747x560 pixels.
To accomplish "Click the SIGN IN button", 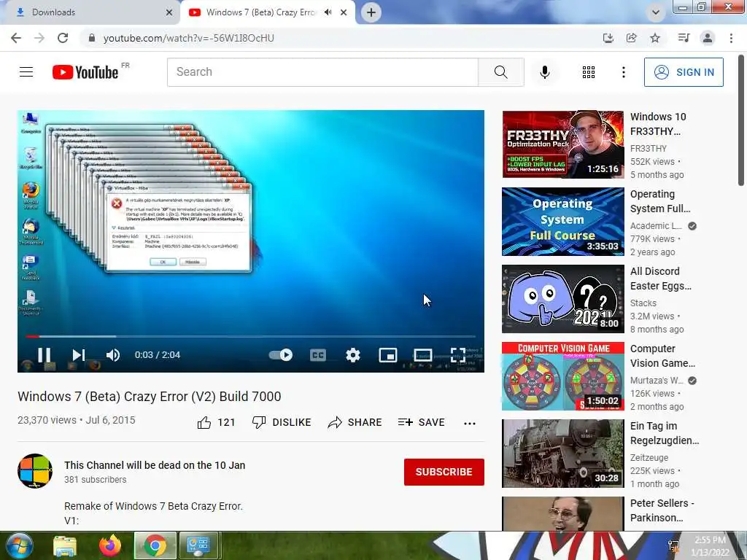I will point(684,72).
